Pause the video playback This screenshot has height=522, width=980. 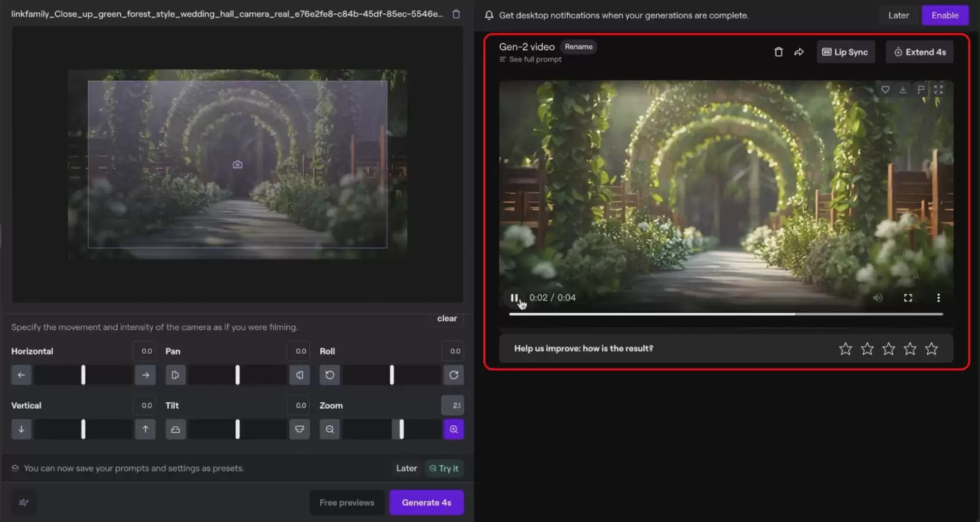pos(514,298)
